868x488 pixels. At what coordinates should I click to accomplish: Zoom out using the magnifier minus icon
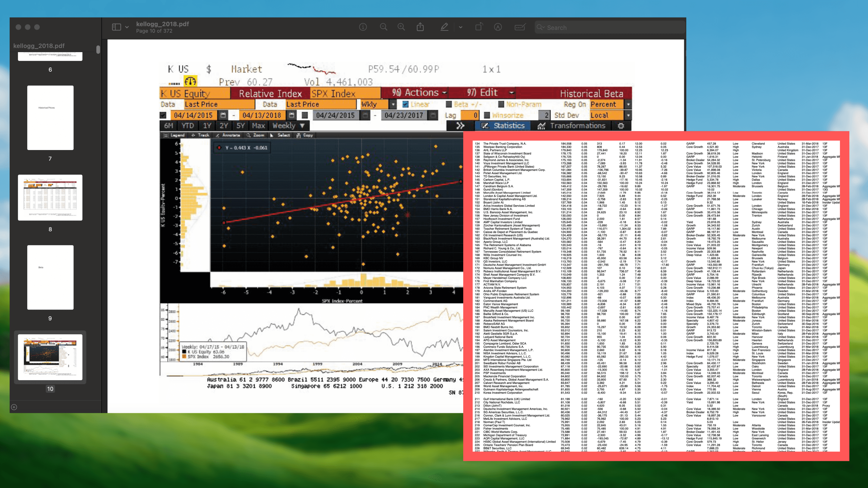click(383, 27)
